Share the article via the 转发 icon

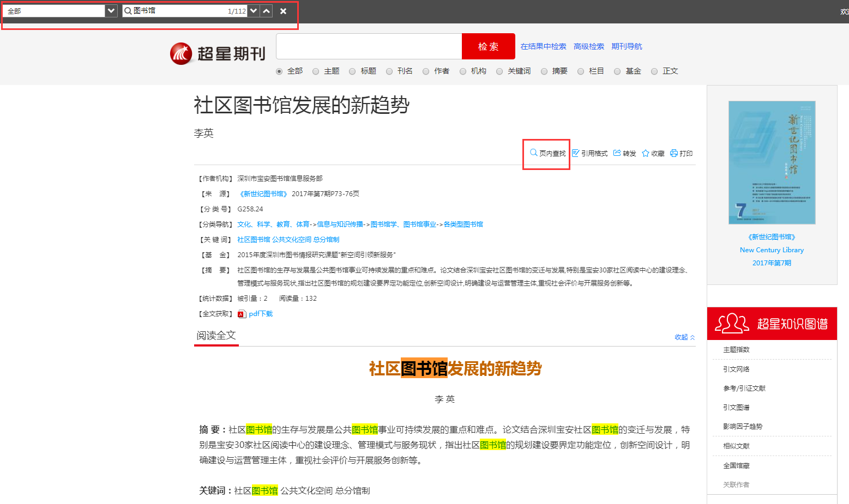[625, 153]
